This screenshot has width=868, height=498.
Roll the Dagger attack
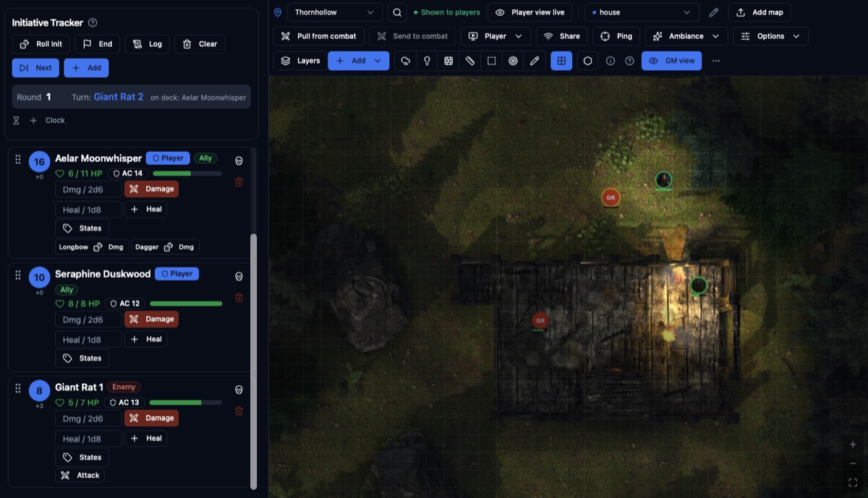click(165, 247)
